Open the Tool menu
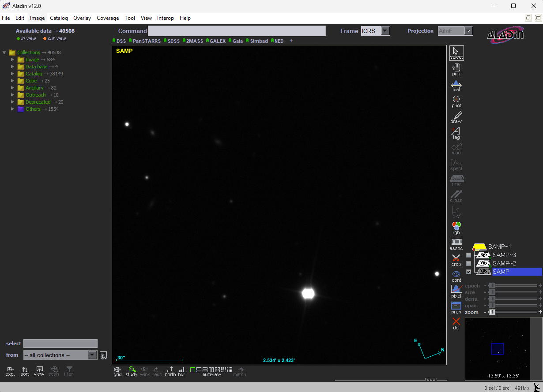Image resolution: width=543 pixels, height=392 pixels. click(x=130, y=18)
